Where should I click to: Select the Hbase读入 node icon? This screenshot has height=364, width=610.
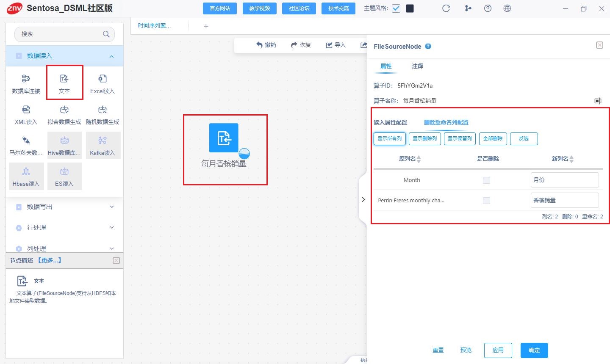point(26,171)
